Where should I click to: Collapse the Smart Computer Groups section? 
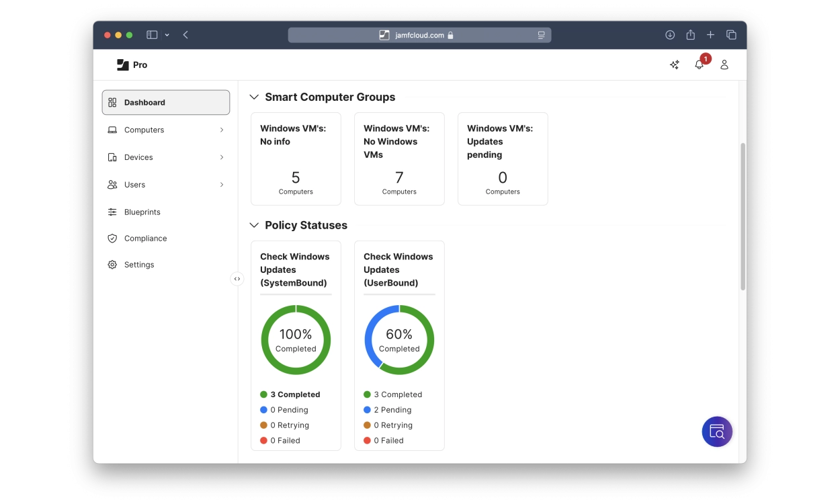coord(254,97)
